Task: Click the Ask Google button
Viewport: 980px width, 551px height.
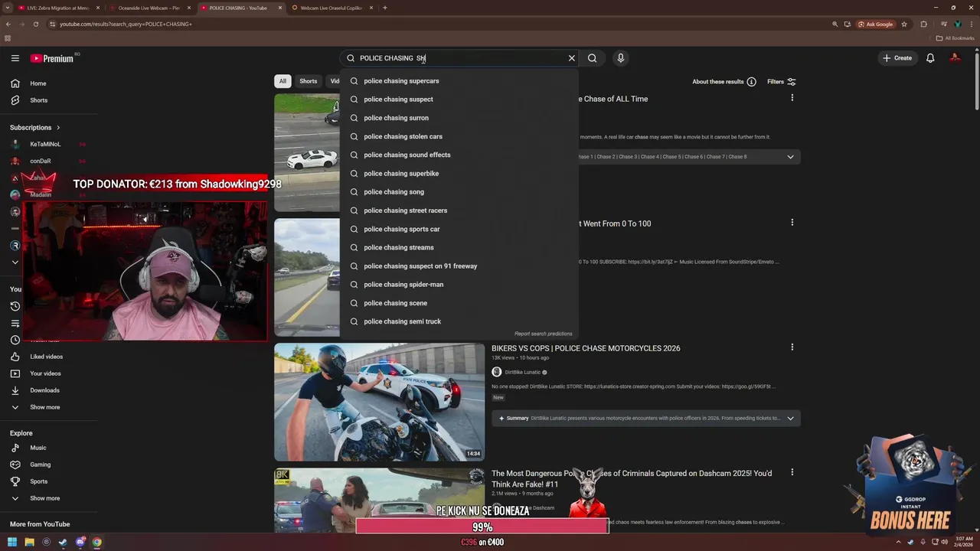Action: tap(876, 24)
